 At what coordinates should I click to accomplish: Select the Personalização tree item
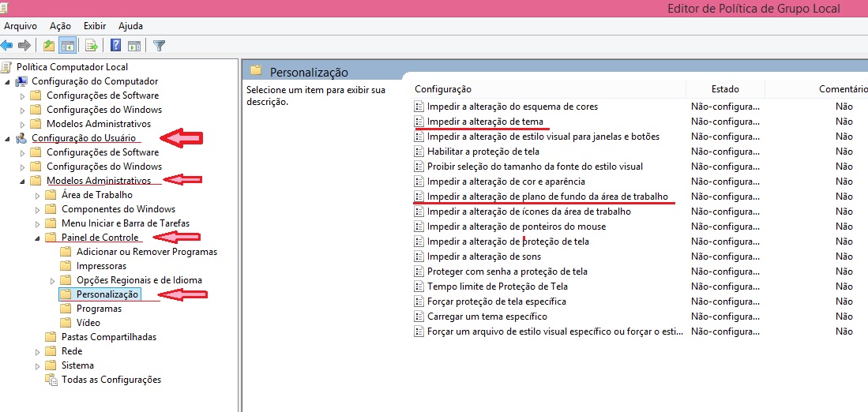(107, 294)
